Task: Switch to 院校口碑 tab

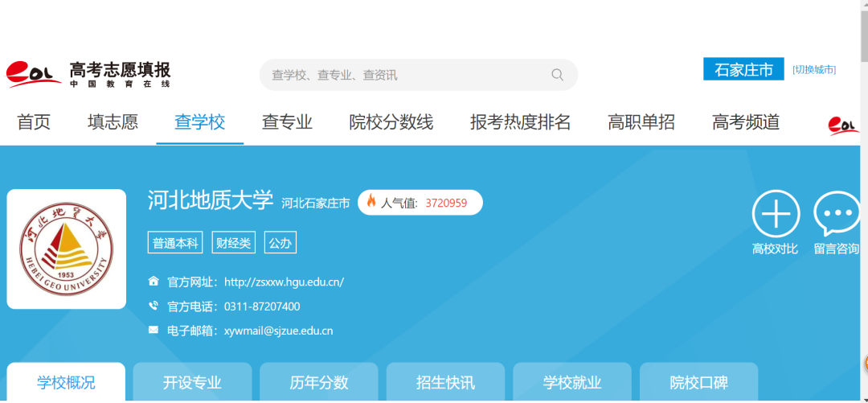Action: tap(699, 382)
